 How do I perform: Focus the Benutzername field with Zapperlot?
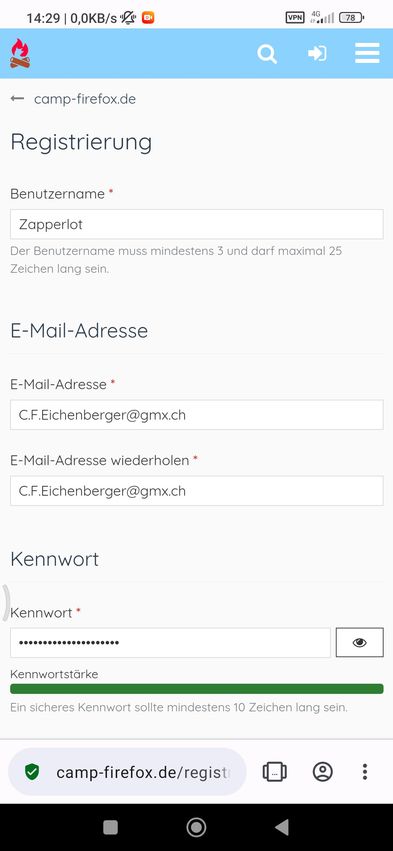pyautogui.click(x=196, y=224)
